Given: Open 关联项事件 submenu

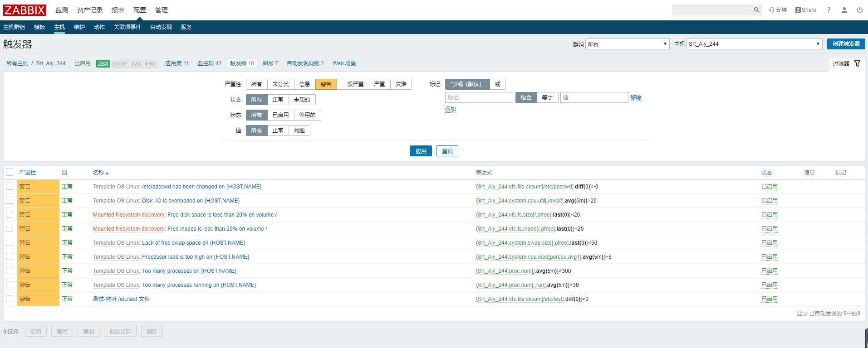Looking at the screenshot, I should (x=128, y=27).
